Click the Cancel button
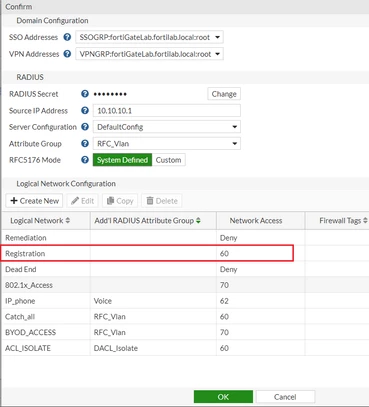Viewport: 369px width, 407px height. (285, 397)
